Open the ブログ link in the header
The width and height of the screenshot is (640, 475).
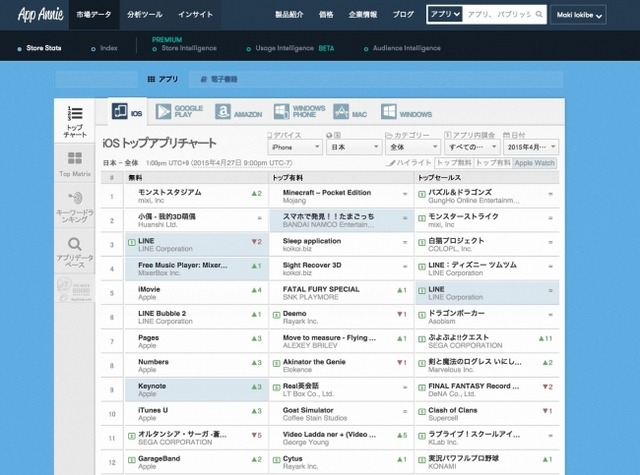click(403, 15)
